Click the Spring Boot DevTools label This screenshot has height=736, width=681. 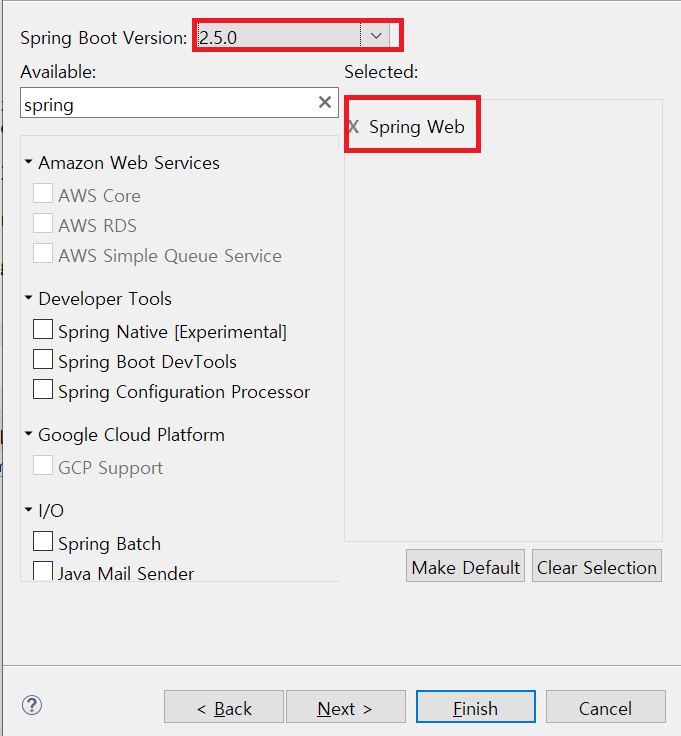tap(147, 362)
